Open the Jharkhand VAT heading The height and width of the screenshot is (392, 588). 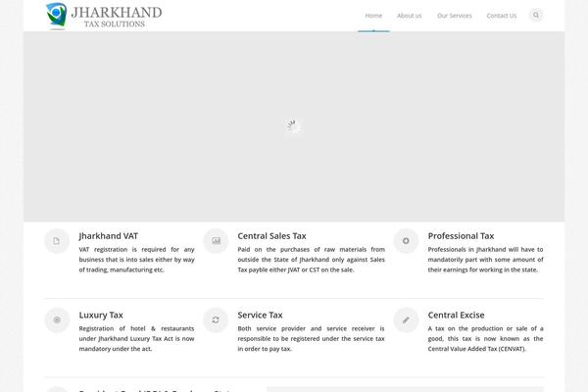(x=109, y=236)
